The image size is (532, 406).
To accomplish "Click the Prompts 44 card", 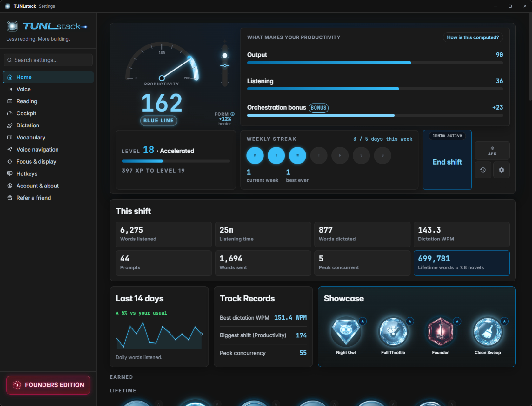I will pyautogui.click(x=164, y=263).
